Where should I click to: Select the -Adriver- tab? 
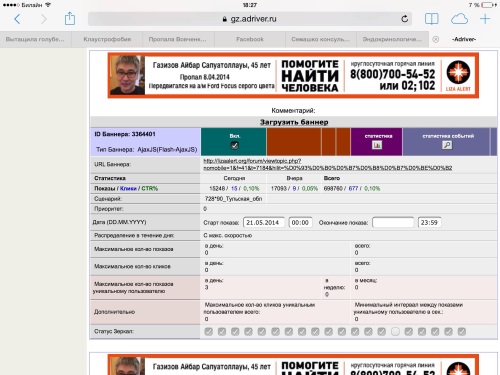464,39
